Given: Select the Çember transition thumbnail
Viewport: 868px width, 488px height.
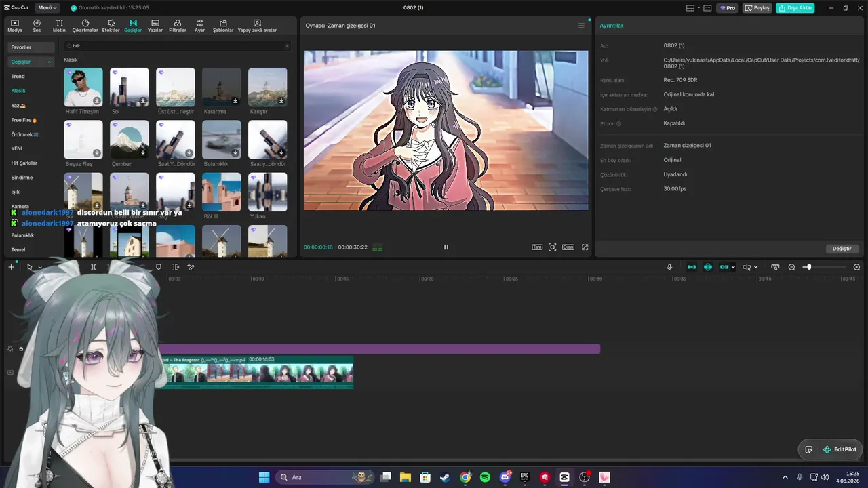Looking at the screenshot, I should tap(129, 140).
